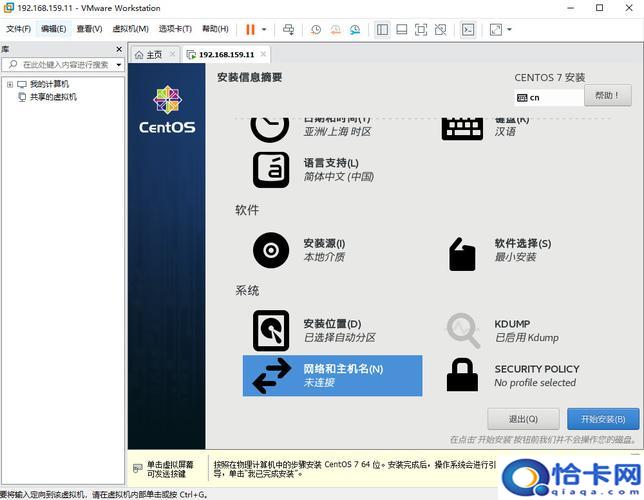Click the 已启用 Kdump text

click(x=527, y=338)
